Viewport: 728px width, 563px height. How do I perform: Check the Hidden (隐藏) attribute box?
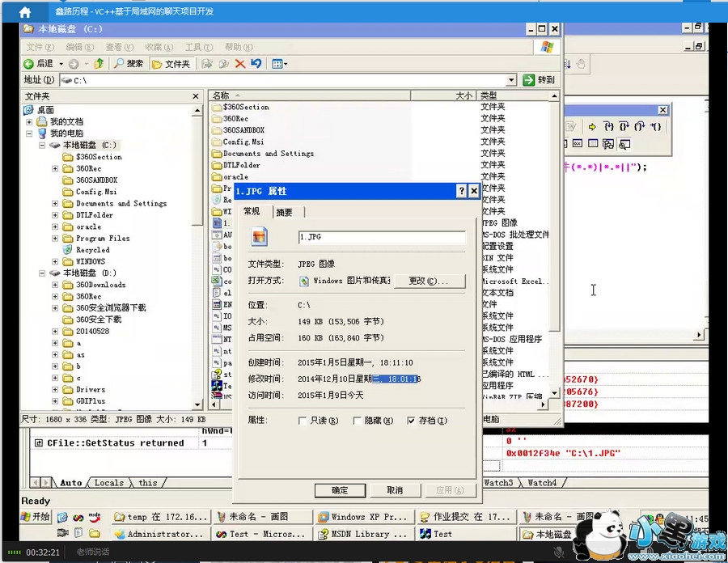357,421
